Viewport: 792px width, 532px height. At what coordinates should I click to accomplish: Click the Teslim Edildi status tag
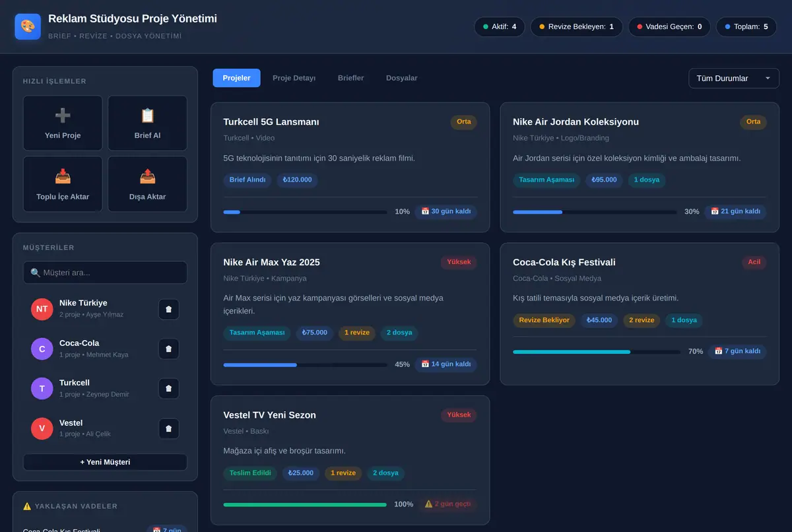pos(250,473)
